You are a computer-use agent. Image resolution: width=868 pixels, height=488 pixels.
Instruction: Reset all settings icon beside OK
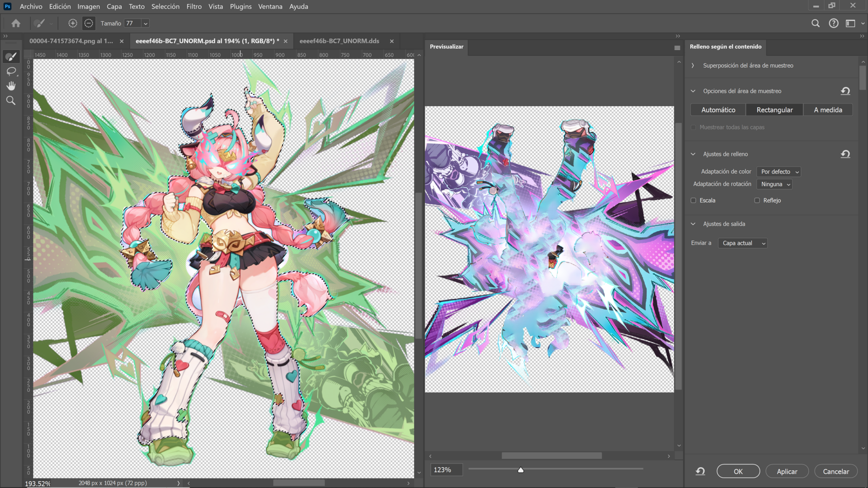point(700,471)
